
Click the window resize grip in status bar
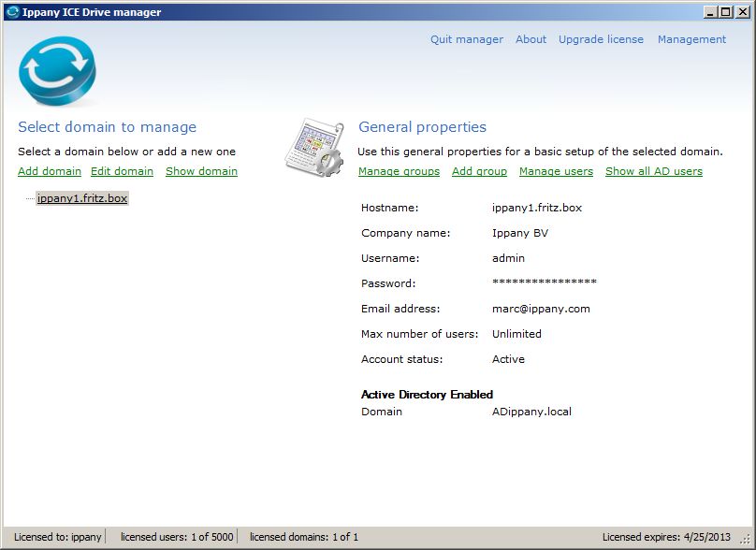coord(748,540)
